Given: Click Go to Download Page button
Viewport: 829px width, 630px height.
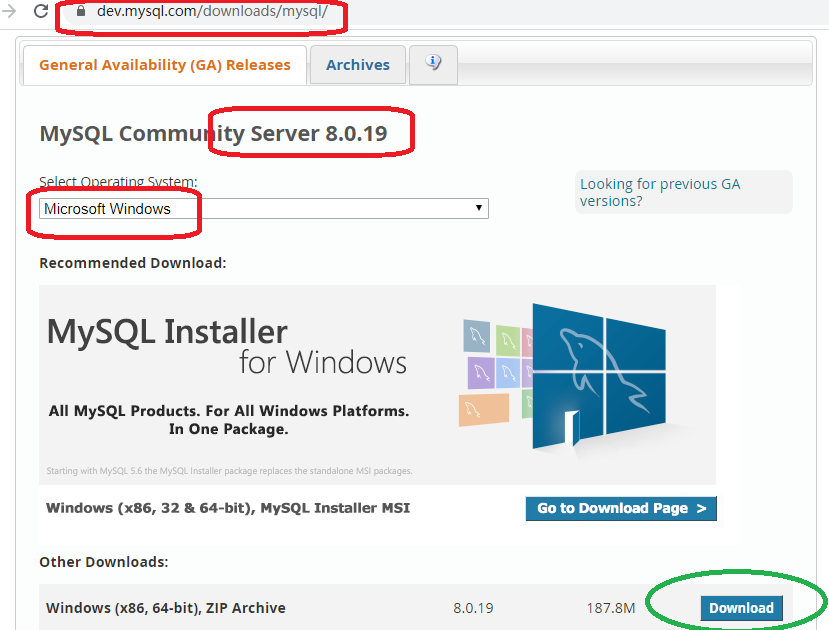Looking at the screenshot, I should pos(621,508).
